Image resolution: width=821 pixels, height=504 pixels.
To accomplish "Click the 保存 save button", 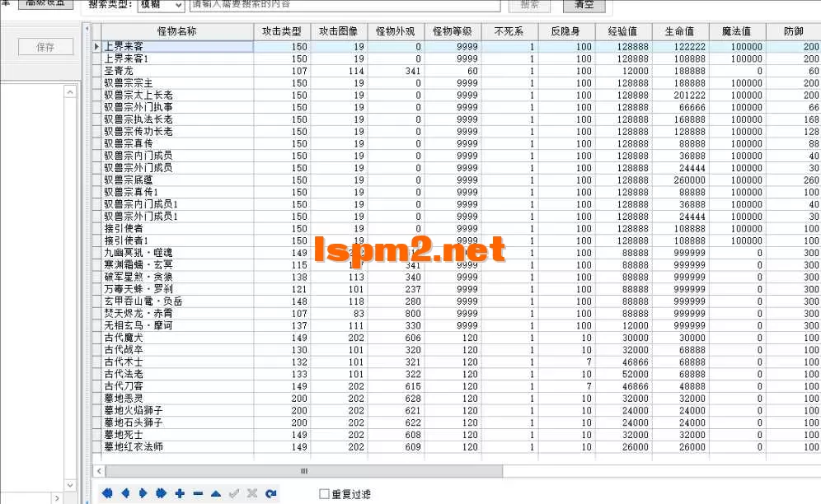I will point(45,46).
